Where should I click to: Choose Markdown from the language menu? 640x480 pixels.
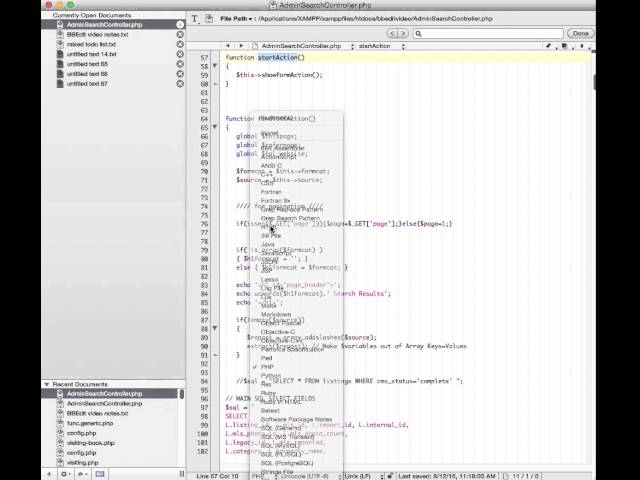tap(276, 314)
